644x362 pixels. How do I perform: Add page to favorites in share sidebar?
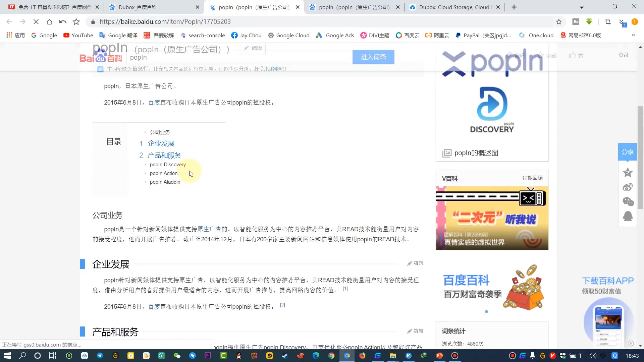click(628, 173)
